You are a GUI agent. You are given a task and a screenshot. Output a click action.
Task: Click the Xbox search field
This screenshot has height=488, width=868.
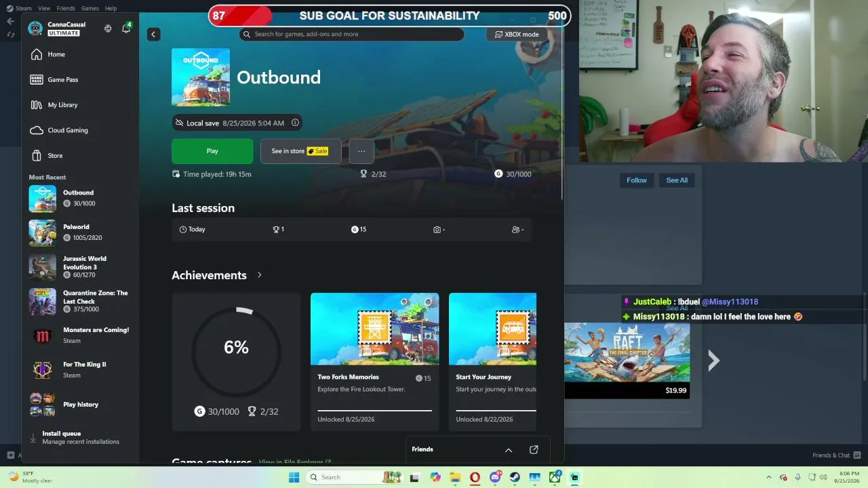point(352,34)
